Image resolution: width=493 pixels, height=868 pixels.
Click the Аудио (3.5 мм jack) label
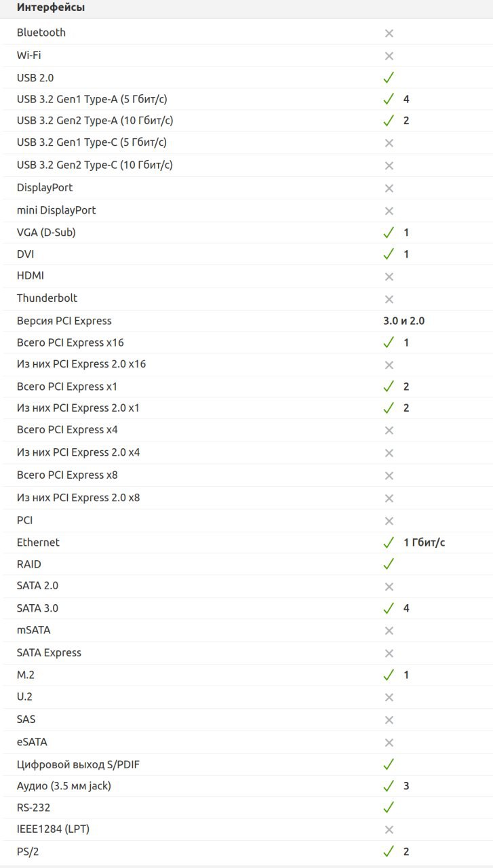64,786
